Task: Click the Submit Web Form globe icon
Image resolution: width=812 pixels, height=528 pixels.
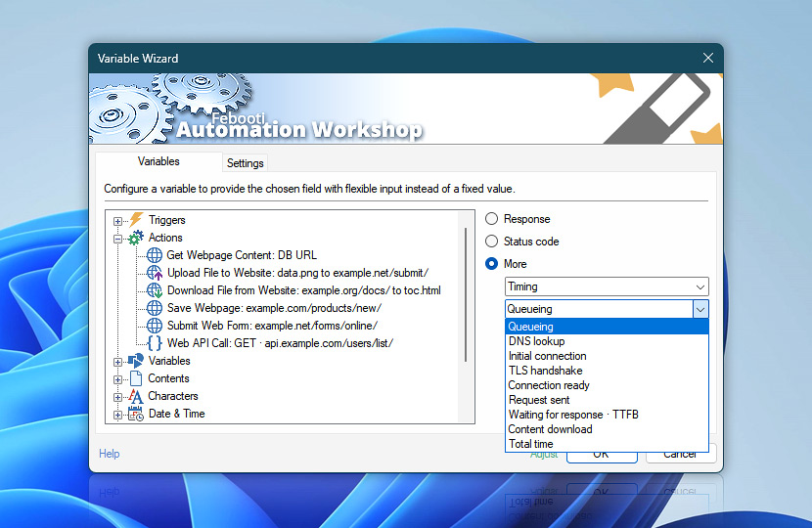Action: (155, 326)
